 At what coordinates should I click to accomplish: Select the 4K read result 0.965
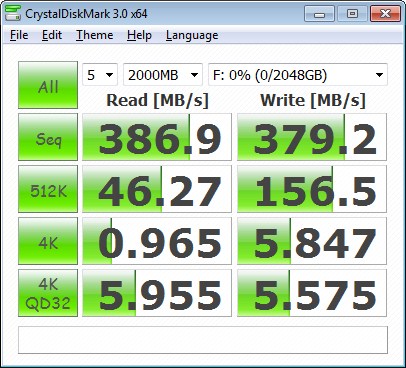pyautogui.click(x=157, y=241)
